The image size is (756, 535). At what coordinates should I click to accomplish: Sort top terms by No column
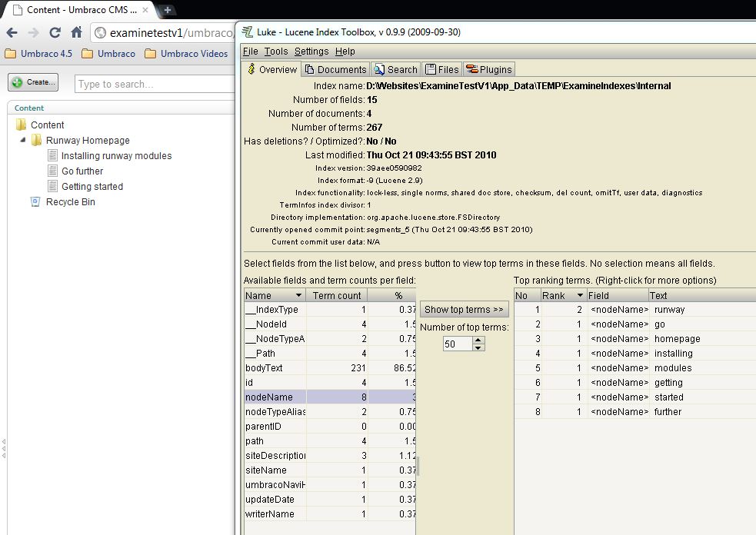[x=527, y=295]
